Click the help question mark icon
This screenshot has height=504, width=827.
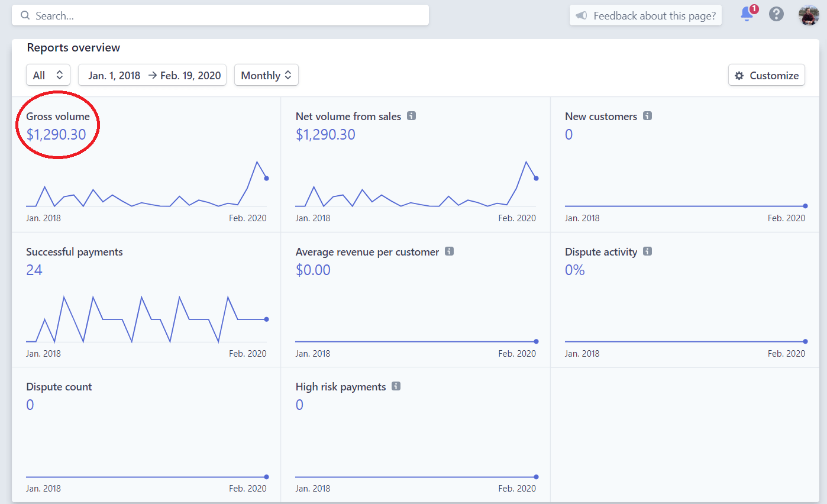[x=776, y=15]
